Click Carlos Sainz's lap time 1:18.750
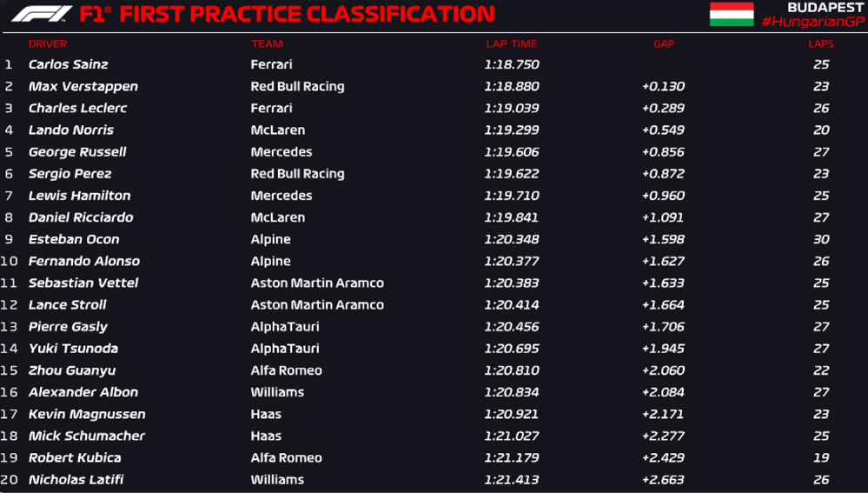The height and width of the screenshot is (493, 868). 512,64
